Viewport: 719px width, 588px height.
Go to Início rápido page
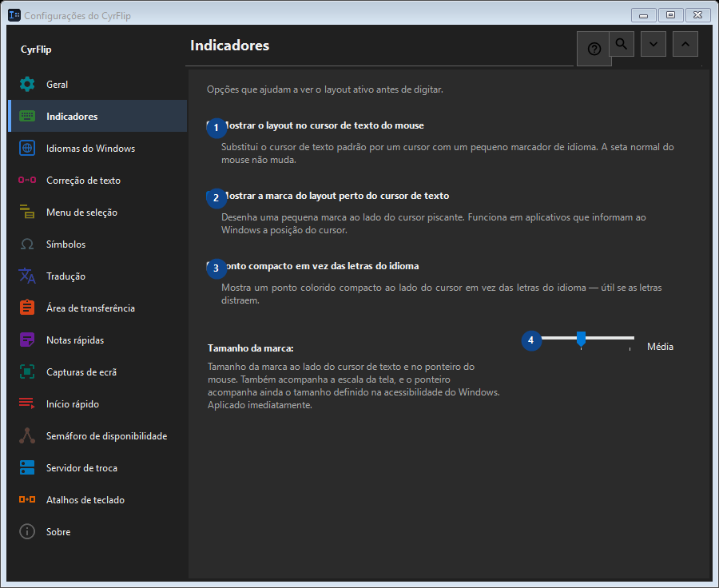(x=97, y=404)
